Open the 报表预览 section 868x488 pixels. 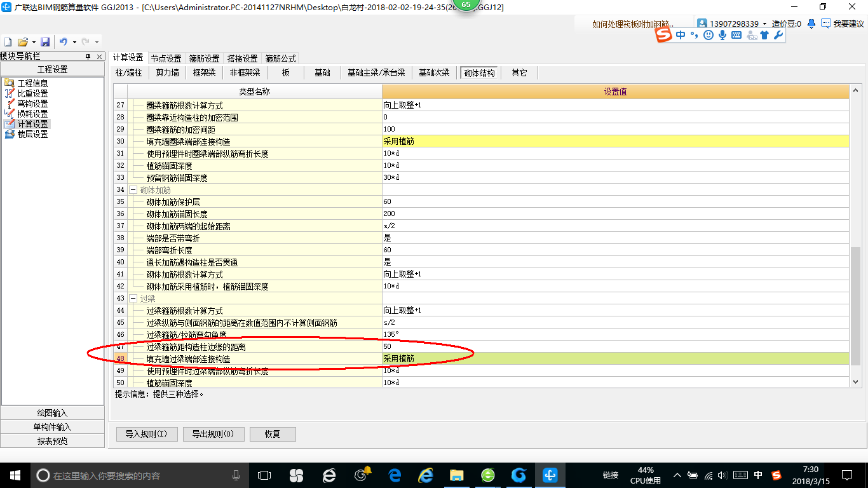coord(53,441)
